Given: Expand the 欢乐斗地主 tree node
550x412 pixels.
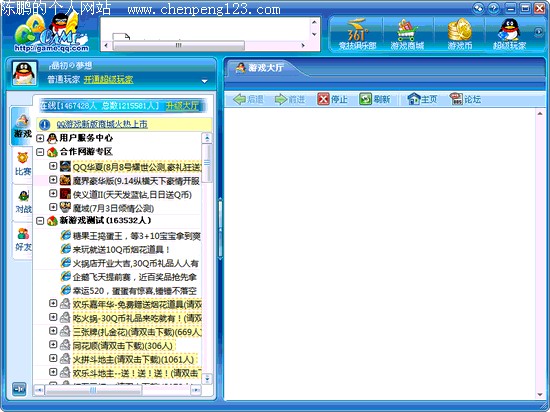Looking at the screenshot, I should tap(53, 372).
